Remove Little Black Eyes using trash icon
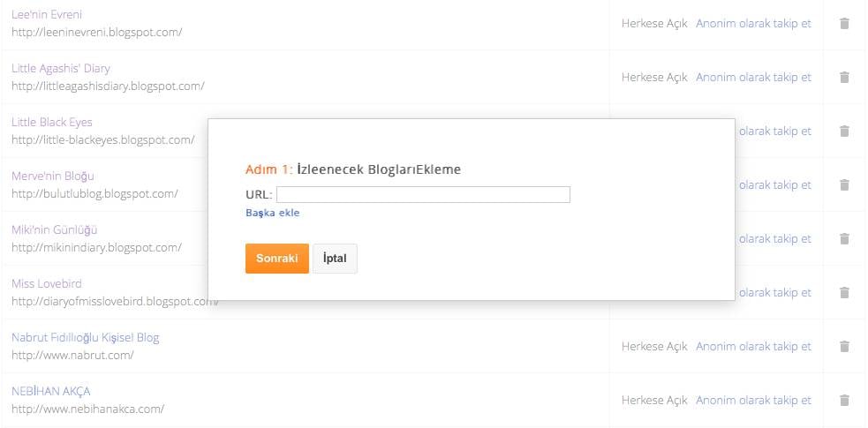This screenshot has width=868, height=428. click(844, 131)
